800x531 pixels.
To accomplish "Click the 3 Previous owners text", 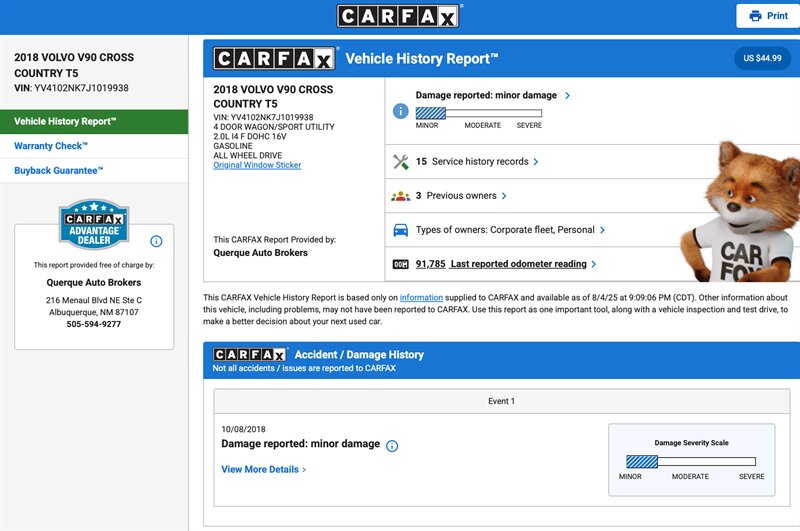I will (456, 196).
